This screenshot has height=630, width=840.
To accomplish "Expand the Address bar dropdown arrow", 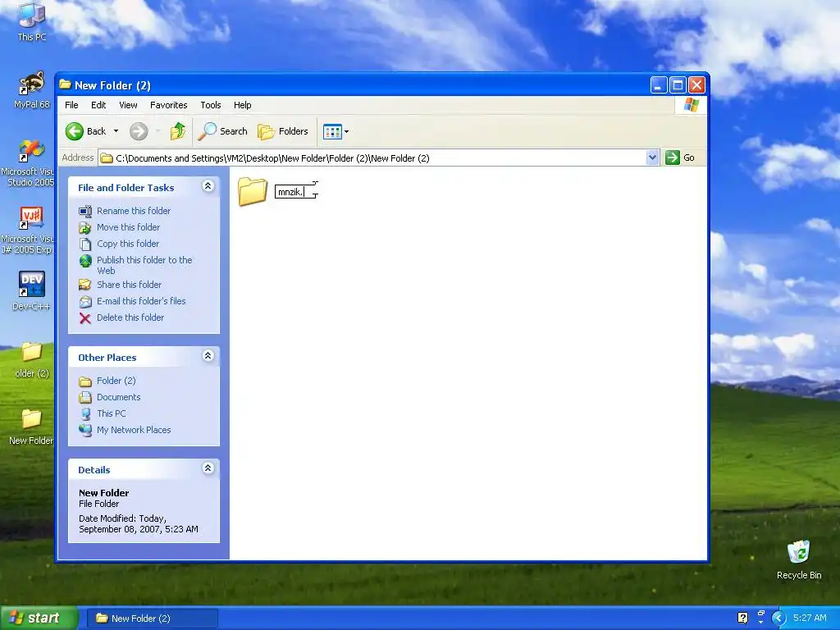I will tap(652, 157).
